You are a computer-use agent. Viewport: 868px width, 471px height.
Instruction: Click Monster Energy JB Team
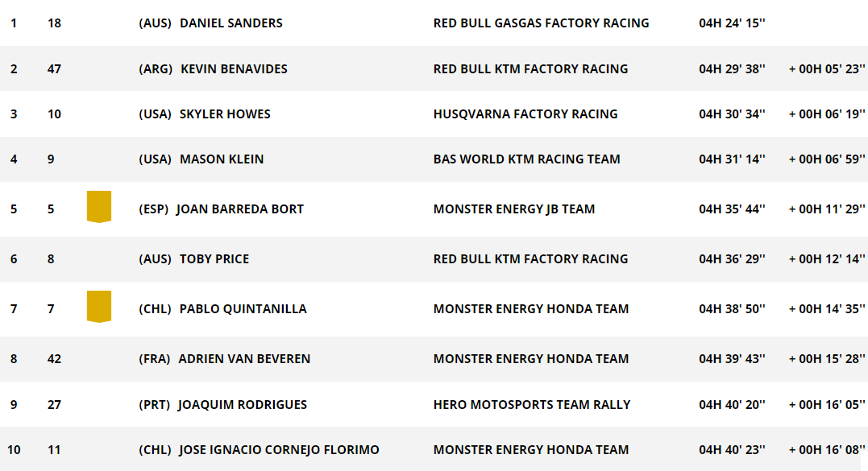coord(513,209)
